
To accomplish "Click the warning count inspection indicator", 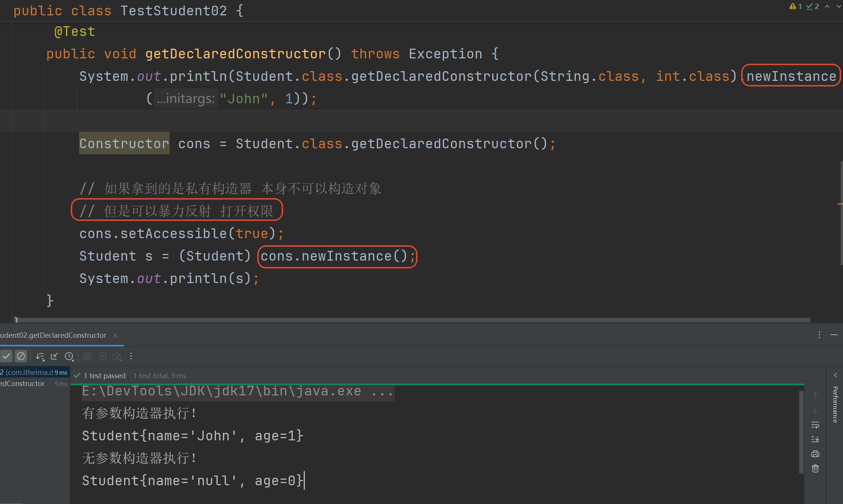I will [795, 6].
